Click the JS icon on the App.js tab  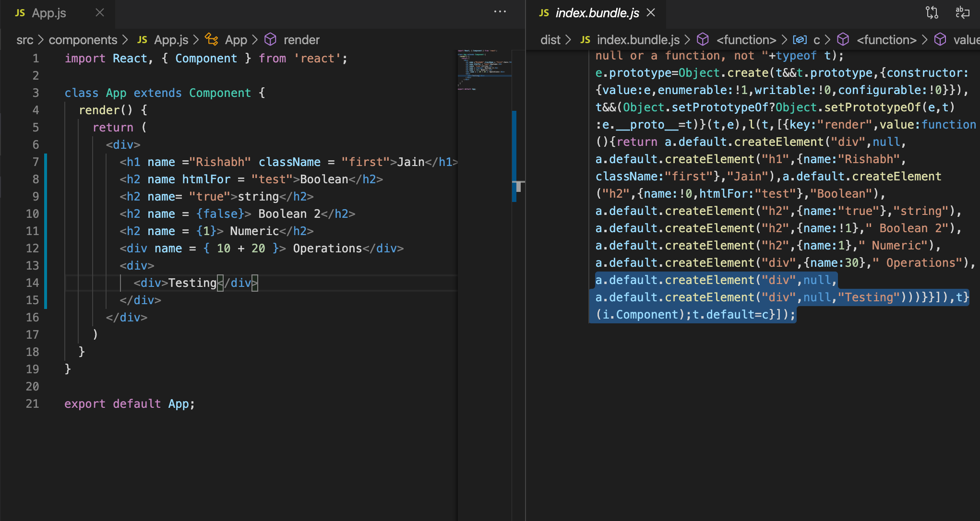coord(19,13)
